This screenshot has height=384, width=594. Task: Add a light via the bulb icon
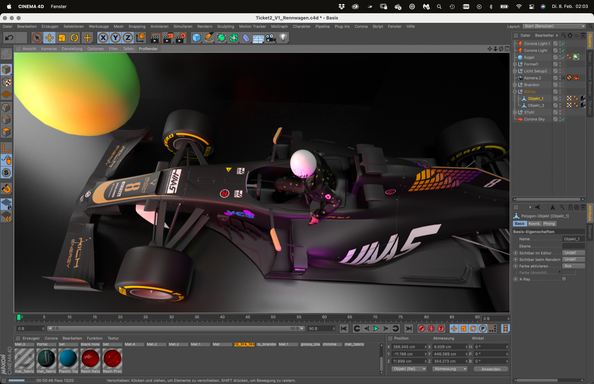pyautogui.click(x=283, y=37)
